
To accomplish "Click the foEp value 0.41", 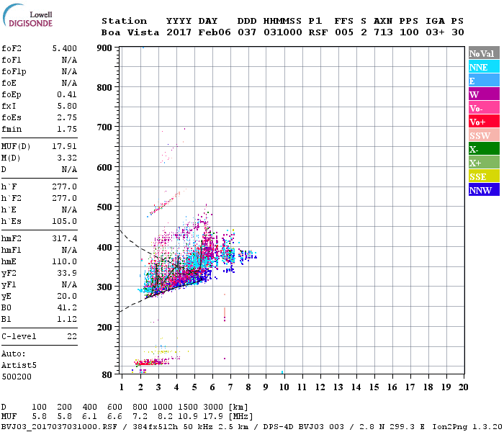I will (x=67, y=94).
